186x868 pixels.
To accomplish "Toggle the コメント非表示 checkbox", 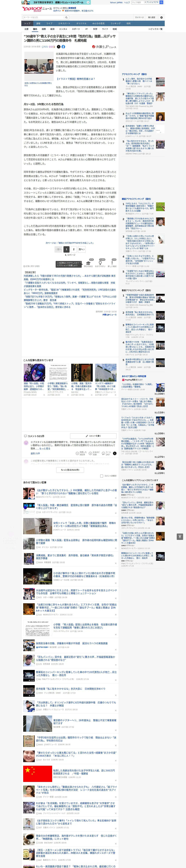I will (x=102, y=476).
